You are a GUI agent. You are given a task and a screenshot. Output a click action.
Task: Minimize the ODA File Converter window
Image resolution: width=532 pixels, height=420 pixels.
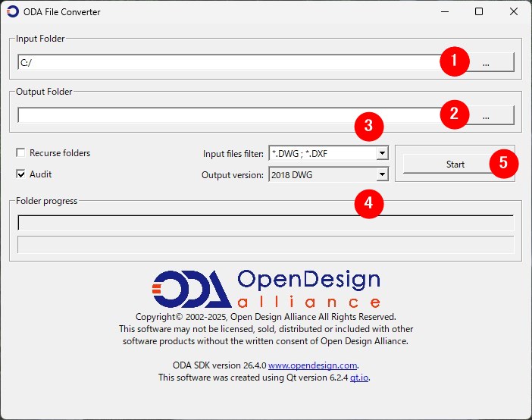[445, 11]
